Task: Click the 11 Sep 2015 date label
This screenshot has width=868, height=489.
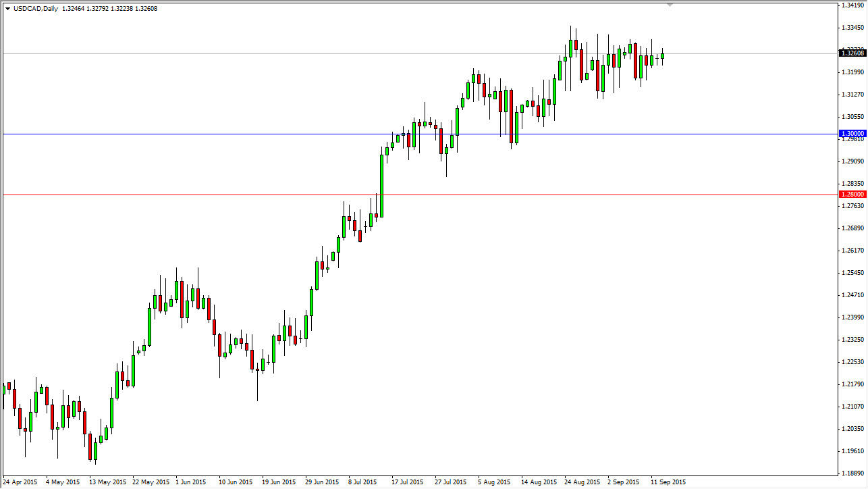Action: 669,482
